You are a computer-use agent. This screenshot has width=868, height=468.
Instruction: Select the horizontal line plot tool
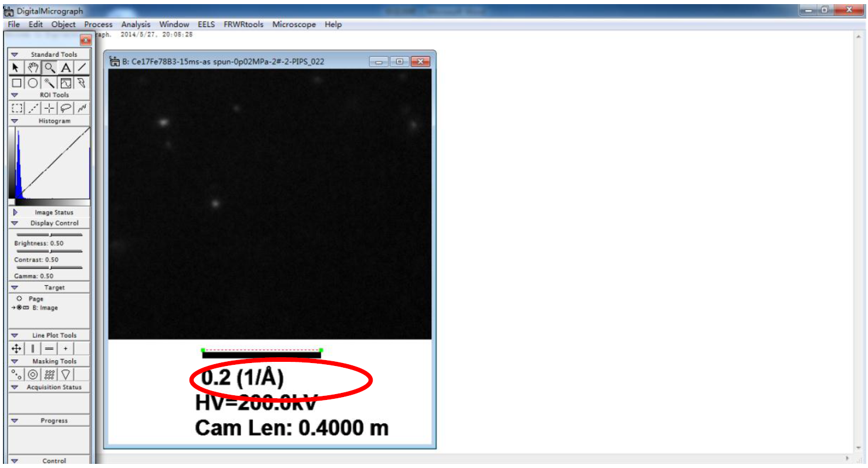[49, 348]
